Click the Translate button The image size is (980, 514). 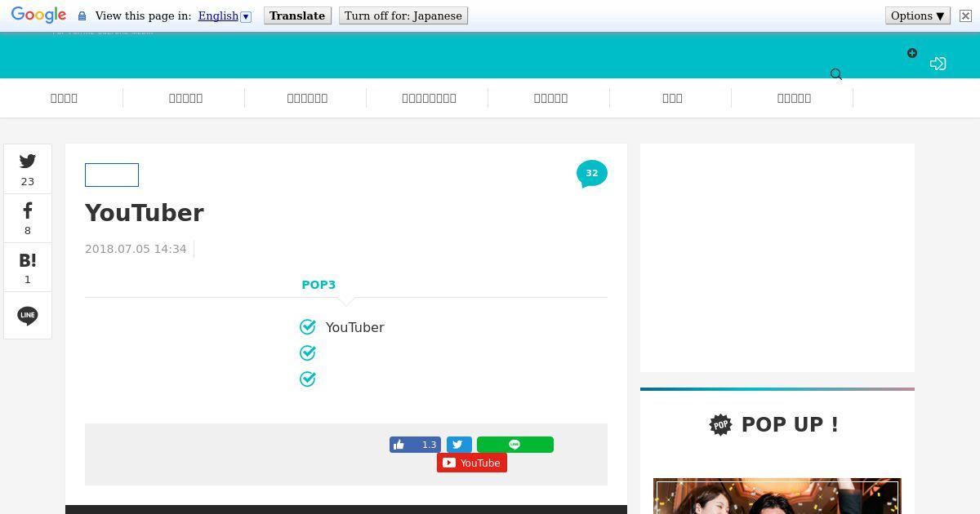(297, 16)
